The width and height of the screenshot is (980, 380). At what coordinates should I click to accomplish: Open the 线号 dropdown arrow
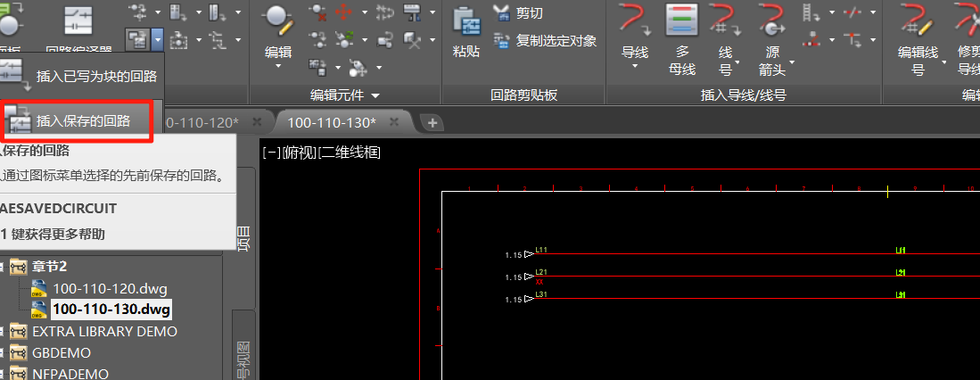tap(737, 62)
